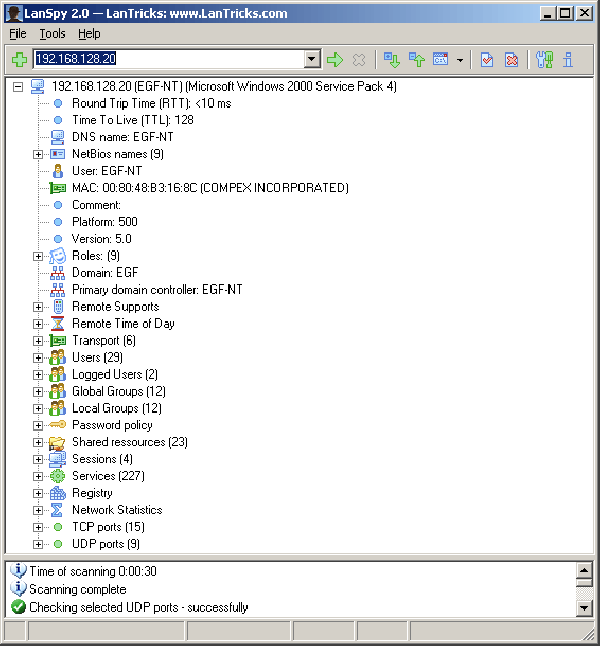Viewport: 600px width, 646px height.
Task: Collapse the 192.168.128.20 root node
Action: [x=18, y=87]
